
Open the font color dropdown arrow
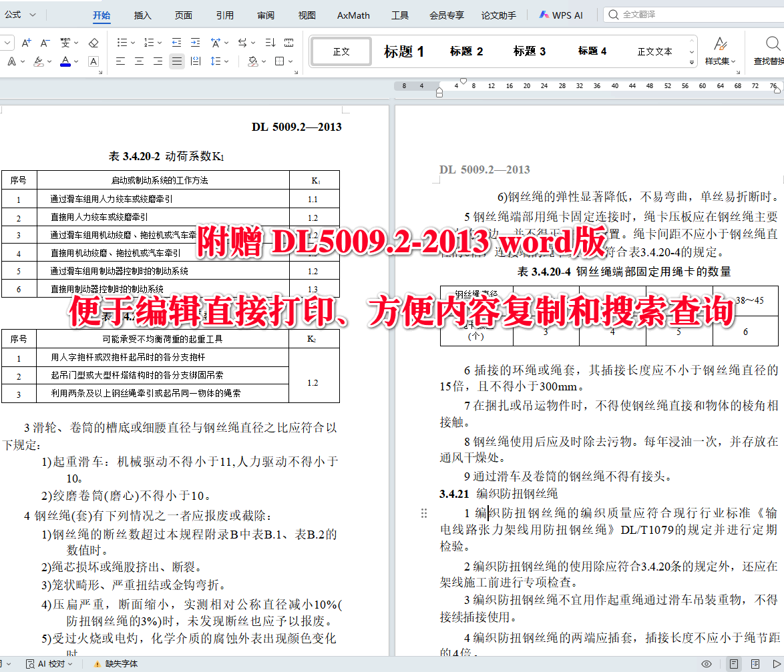tap(77, 62)
